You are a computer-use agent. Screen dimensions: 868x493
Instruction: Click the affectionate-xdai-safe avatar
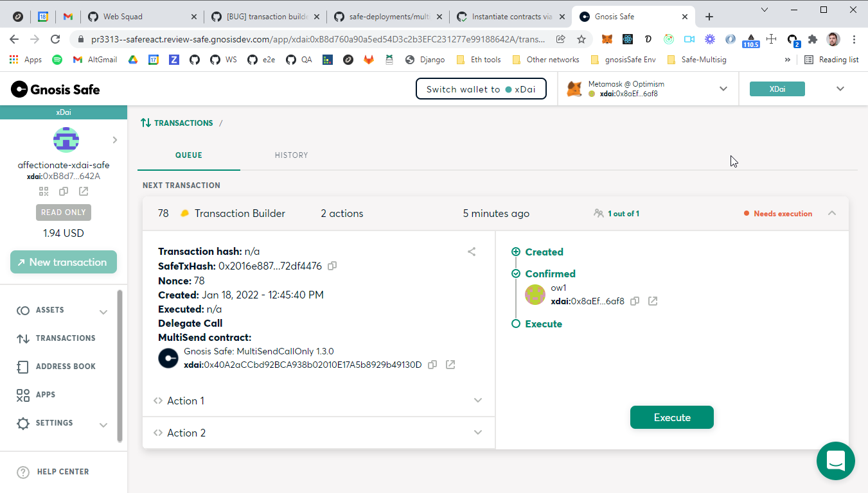(66, 139)
